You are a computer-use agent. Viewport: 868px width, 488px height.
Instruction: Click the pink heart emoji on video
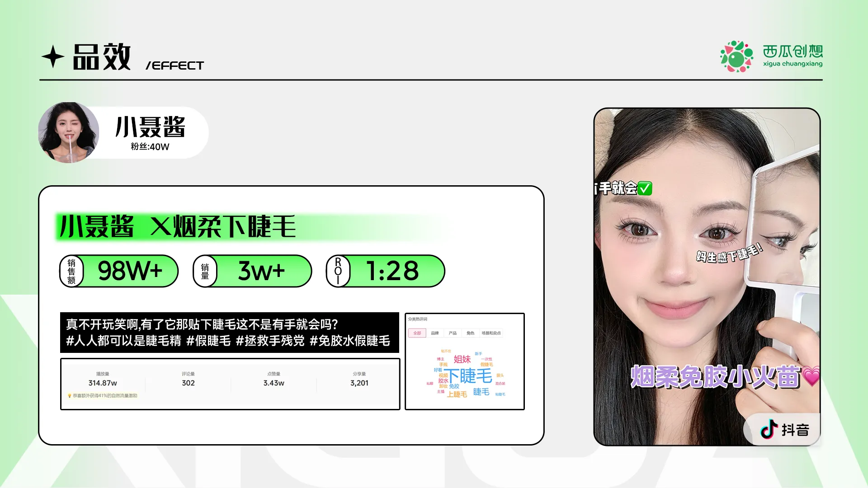pos(811,376)
